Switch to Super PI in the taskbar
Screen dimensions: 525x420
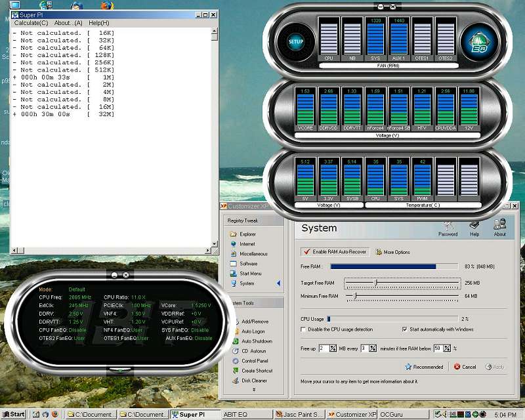195,414
